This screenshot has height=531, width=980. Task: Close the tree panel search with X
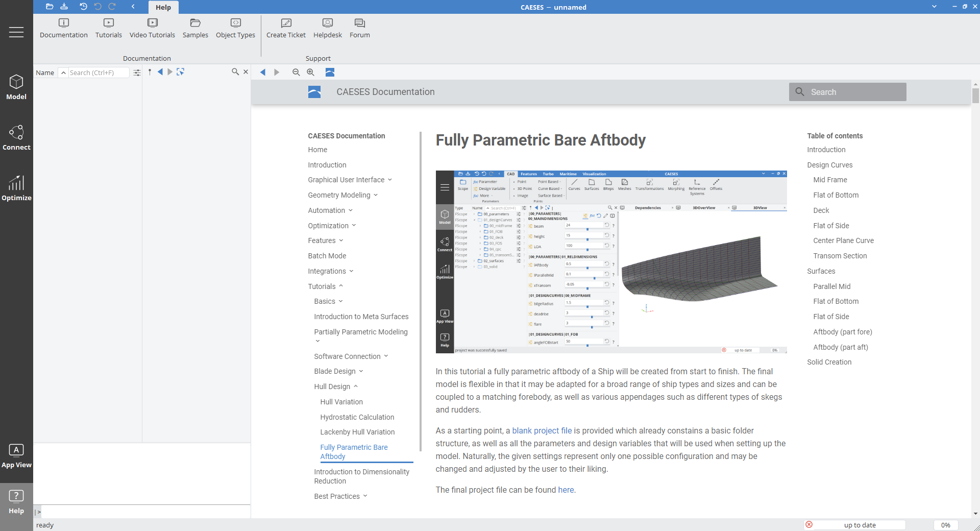[246, 72]
